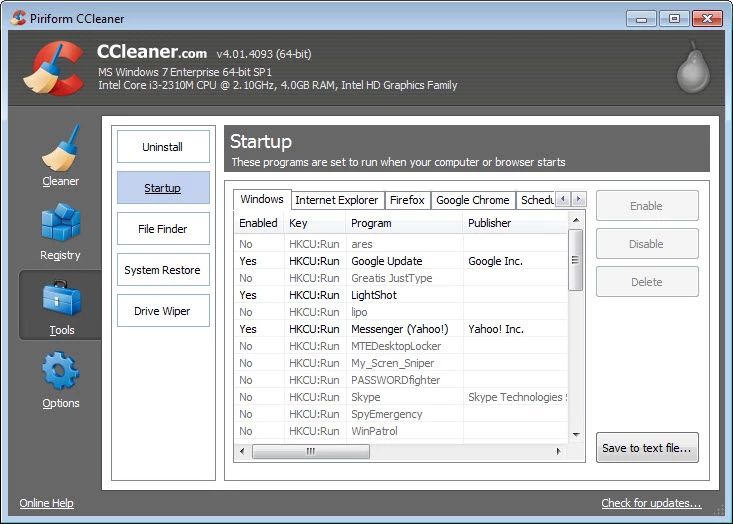Image resolution: width=733 pixels, height=524 pixels.
Task: Open the Cleaner section broom icon
Action: click(x=60, y=150)
